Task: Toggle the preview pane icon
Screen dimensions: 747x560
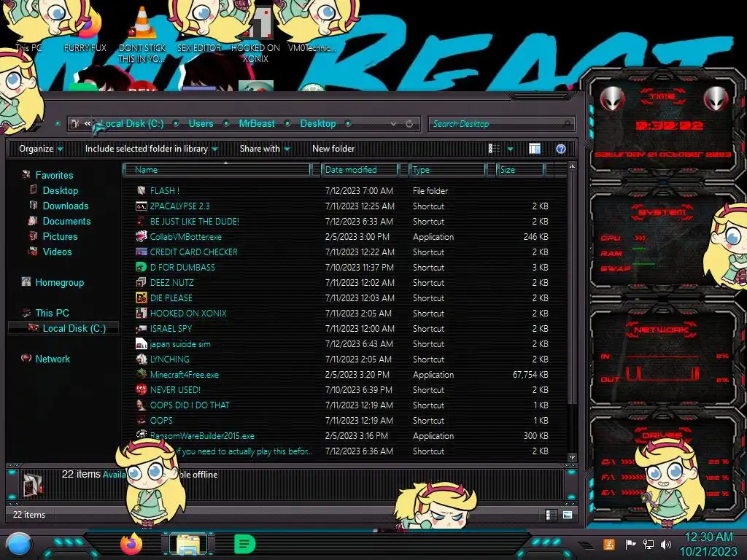Action: (535, 149)
